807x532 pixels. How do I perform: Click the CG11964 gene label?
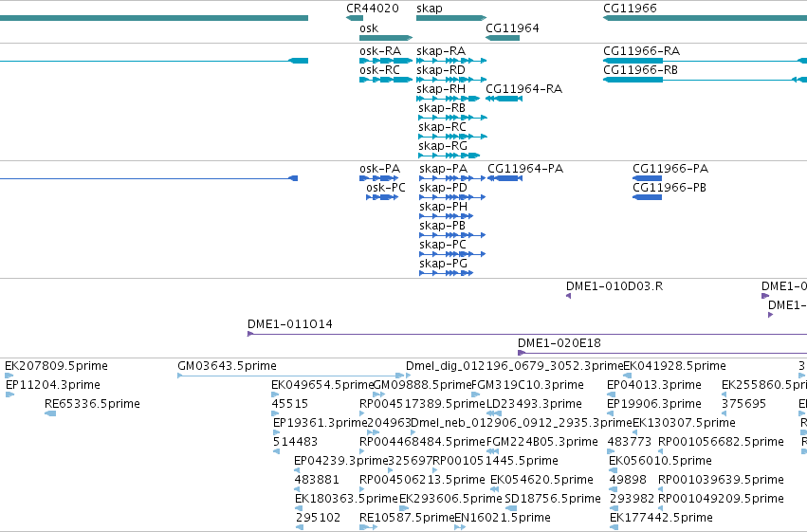513,28
